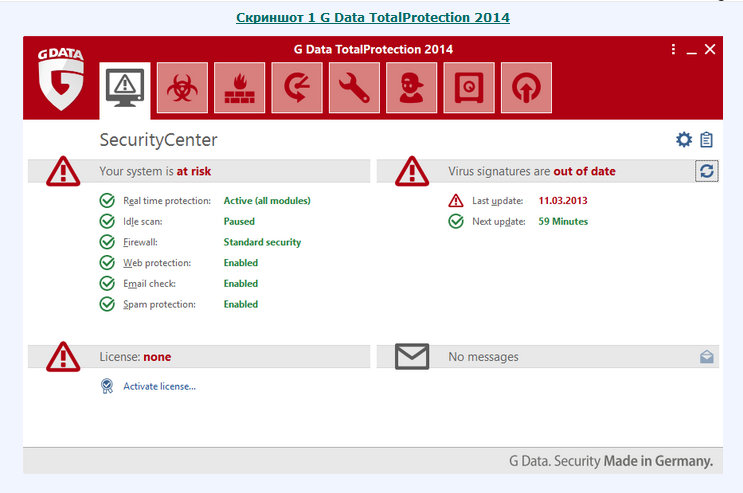Open the SecurityCenter monitor tab
Image resolution: width=743 pixels, height=493 pixels.
coord(125,89)
